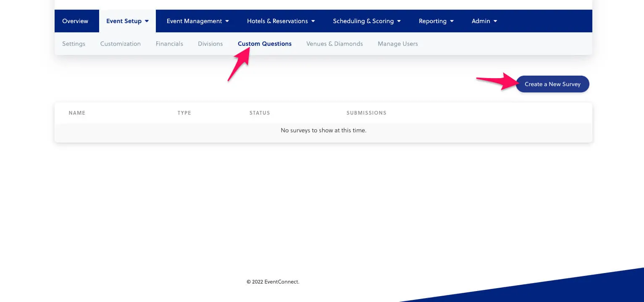Open the Venues & Diamonds sub-tab
The height and width of the screenshot is (302, 644).
(x=335, y=44)
